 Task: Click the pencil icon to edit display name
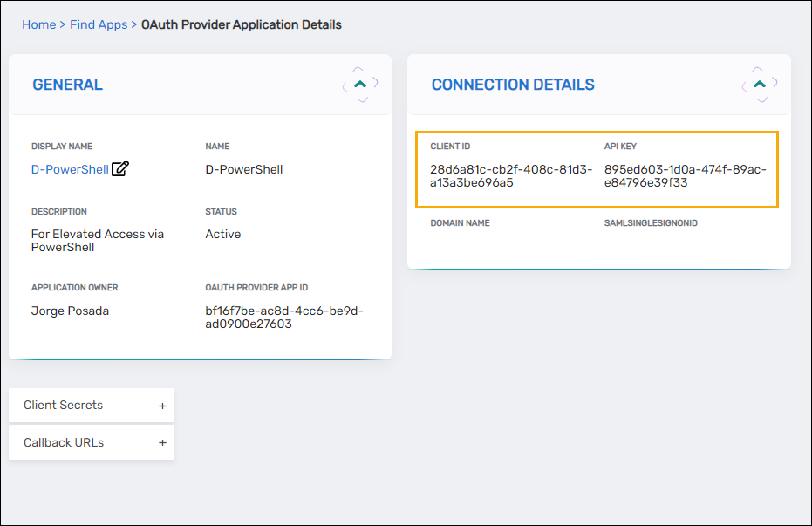click(119, 169)
